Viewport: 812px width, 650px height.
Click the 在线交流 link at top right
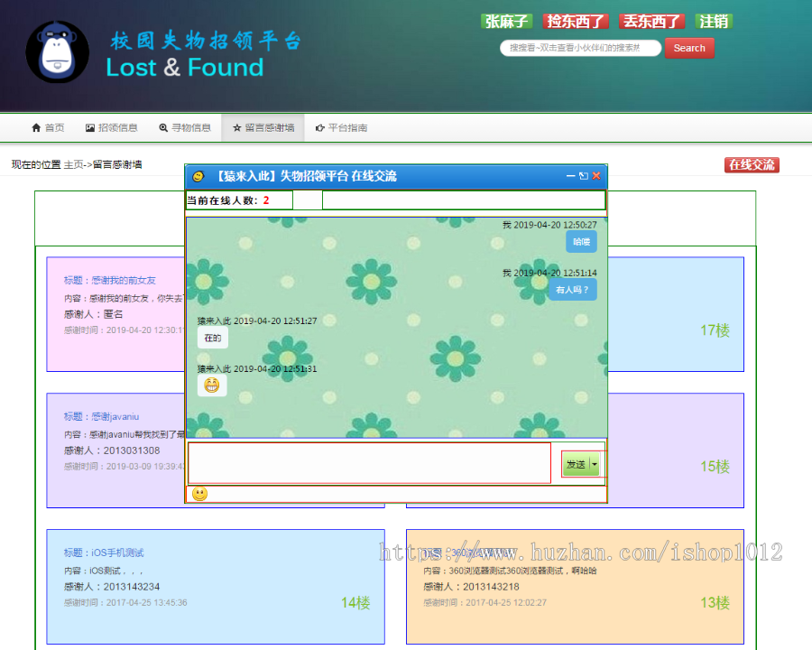[752, 164]
